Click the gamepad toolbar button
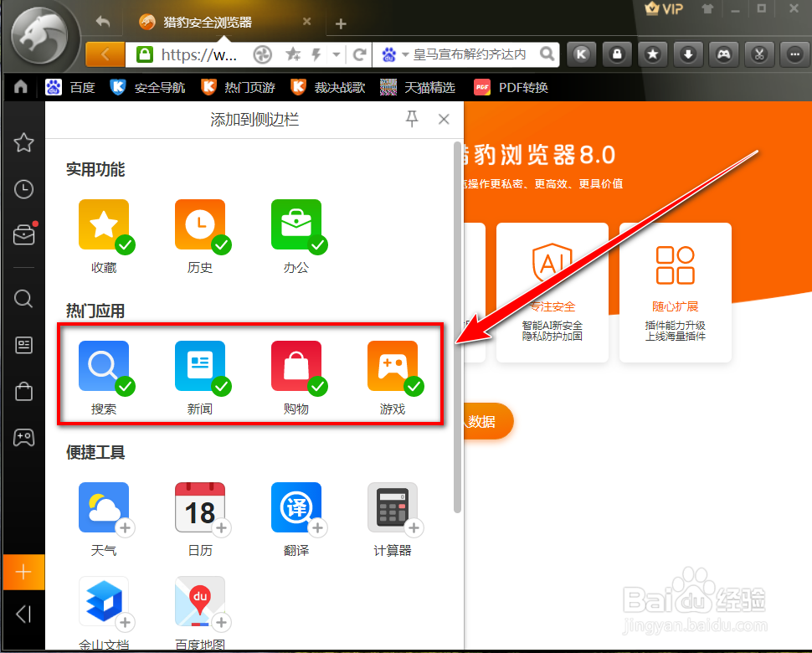Viewport: 812px width, 653px height. pyautogui.click(x=723, y=54)
